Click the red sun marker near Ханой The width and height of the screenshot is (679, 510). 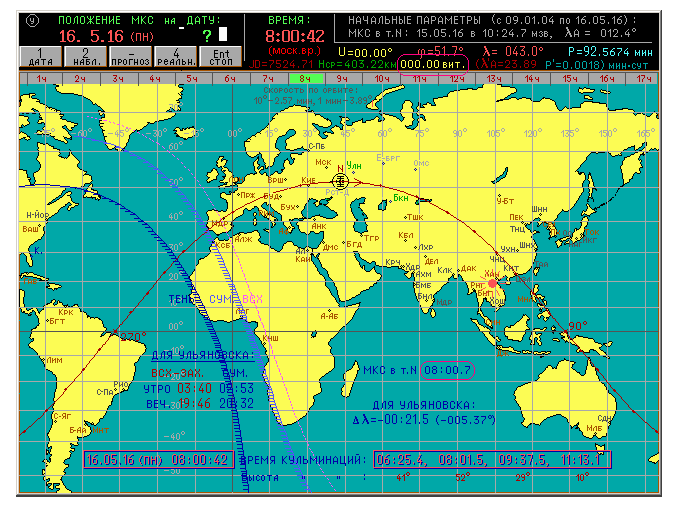pos(492,284)
